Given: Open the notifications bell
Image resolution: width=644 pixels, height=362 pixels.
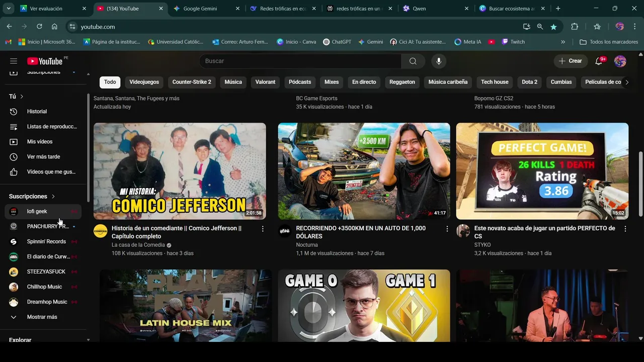Looking at the screenshot, I should click(599, 61).
